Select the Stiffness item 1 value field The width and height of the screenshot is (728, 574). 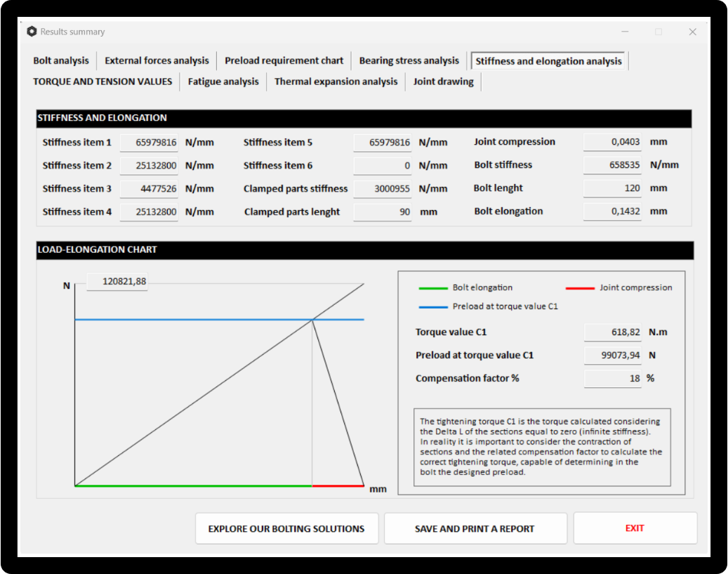pos(149,142)
